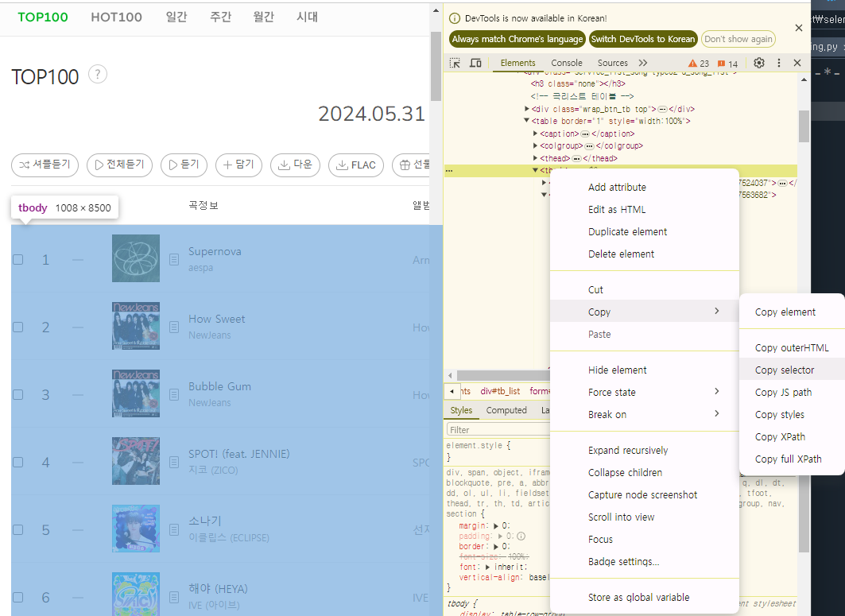Expand the margin property triangle
The height and width of the screenshot is (616, 845).
[x=496, y=526]
